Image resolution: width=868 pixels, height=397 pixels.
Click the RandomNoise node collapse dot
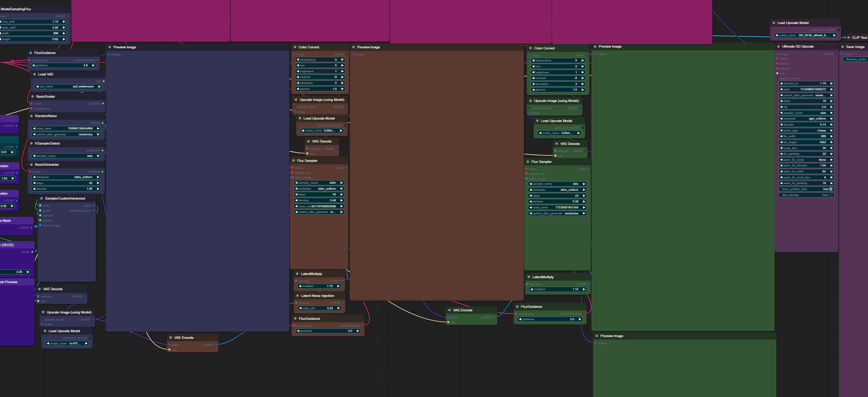tap(31, 116)
